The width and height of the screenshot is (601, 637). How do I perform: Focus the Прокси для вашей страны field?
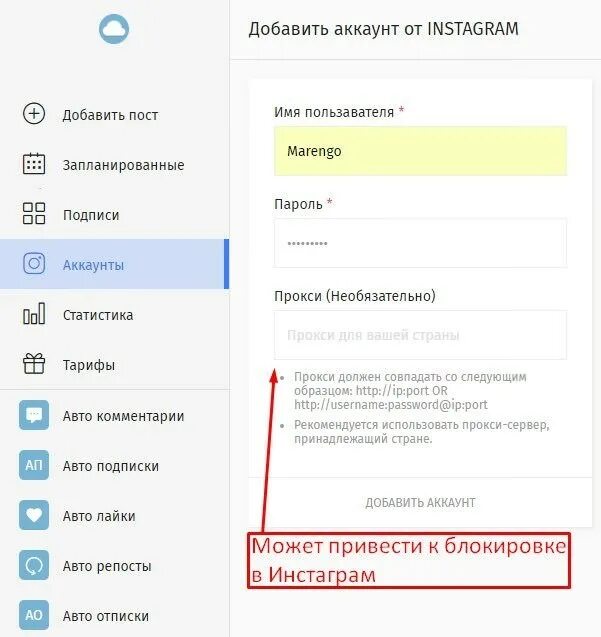click(x=420, y=335)
